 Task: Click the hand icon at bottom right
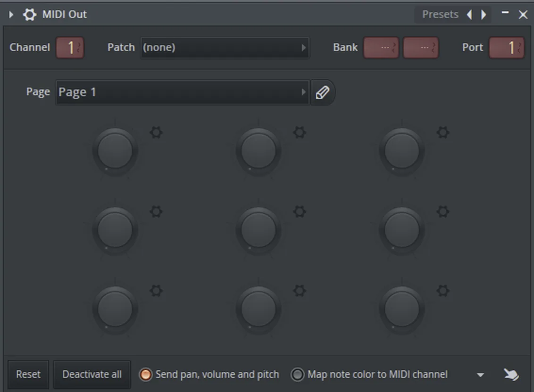point(511,375)
